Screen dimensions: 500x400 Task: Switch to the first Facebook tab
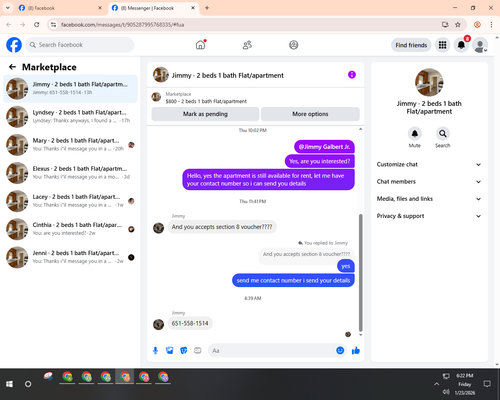coord(60,8)
